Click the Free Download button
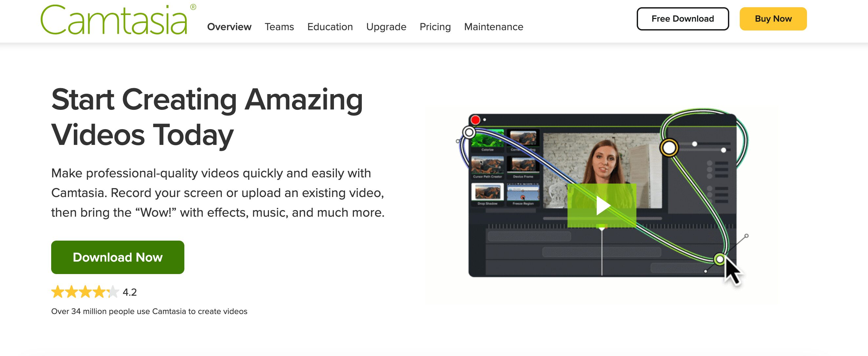Viewport: 868px width, 356px height. 683,18
